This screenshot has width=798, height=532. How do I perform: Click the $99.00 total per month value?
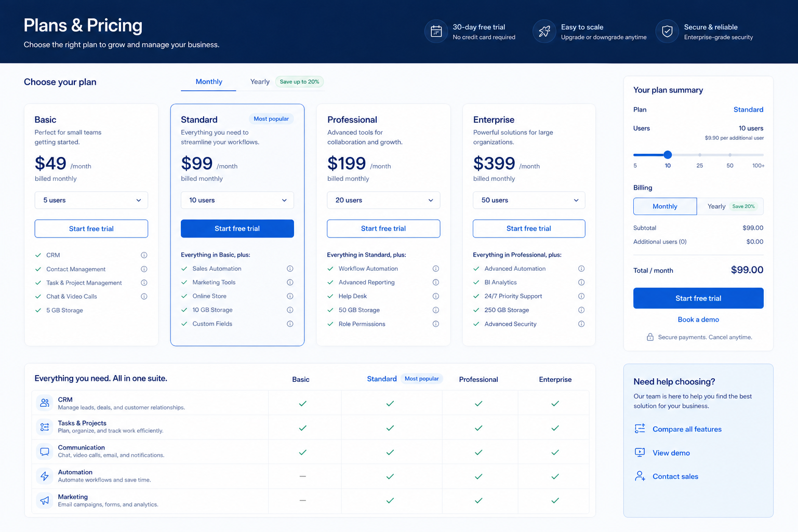pos(747,270)
